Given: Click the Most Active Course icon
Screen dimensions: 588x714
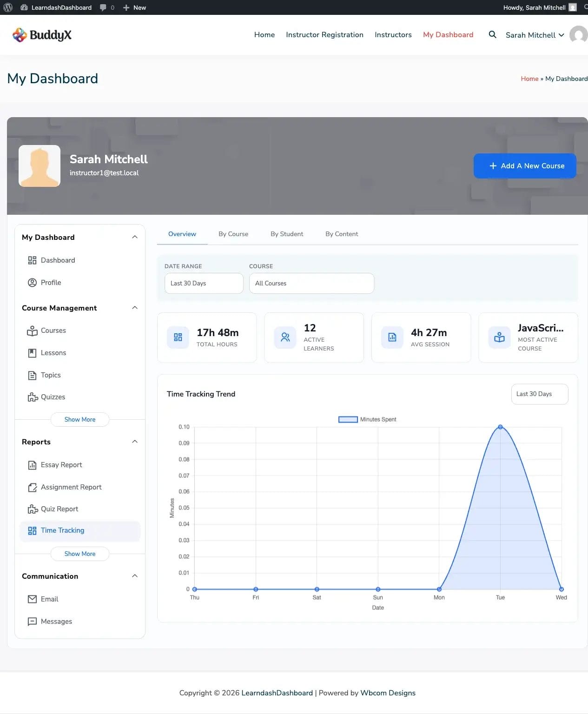Looking at the screenshot, I should click(x=499, y=337).
